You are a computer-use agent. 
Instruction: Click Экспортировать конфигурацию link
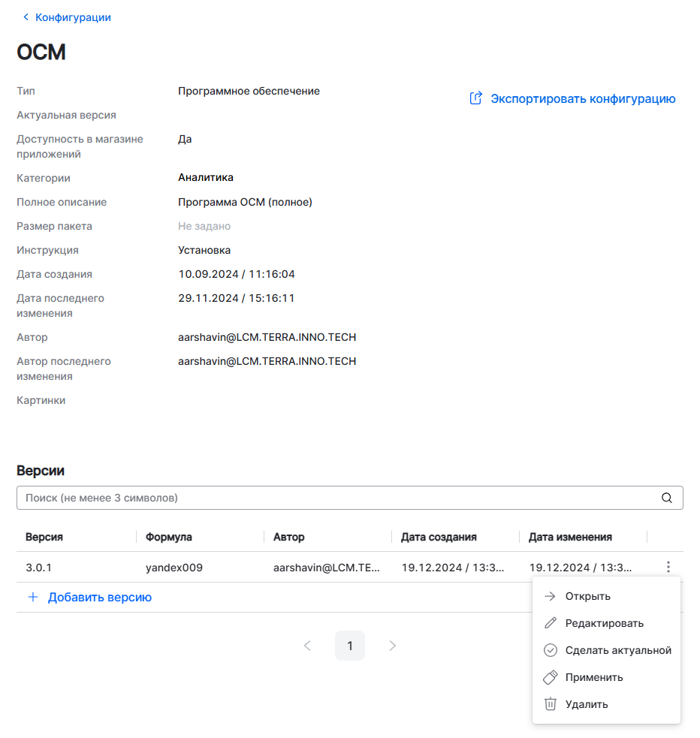583,98
